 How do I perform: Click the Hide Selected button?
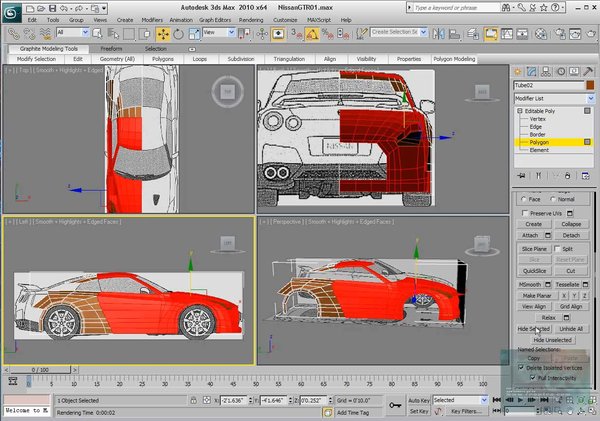(534, 329)
